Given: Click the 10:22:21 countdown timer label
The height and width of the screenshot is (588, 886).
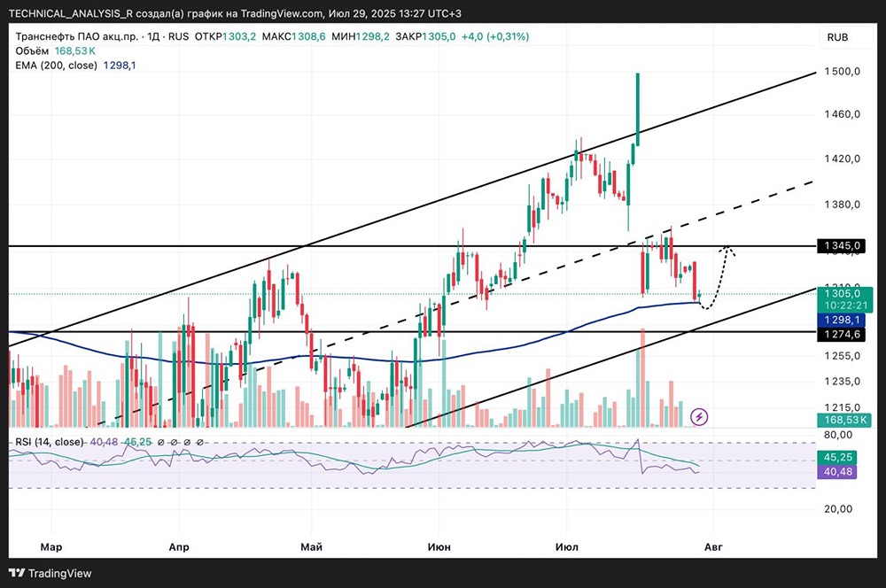Looking at the screenshot, I should [x=845, y=306].
